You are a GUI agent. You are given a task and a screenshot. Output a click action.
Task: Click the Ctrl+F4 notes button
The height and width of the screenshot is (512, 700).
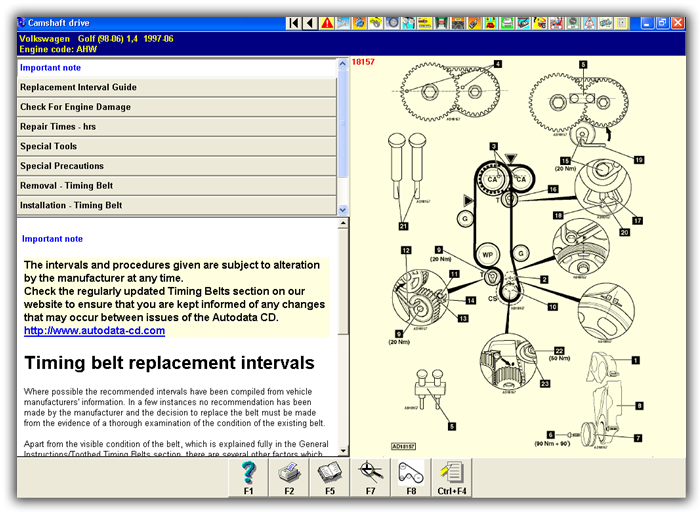pyautogui.click(x=452, y=478)
